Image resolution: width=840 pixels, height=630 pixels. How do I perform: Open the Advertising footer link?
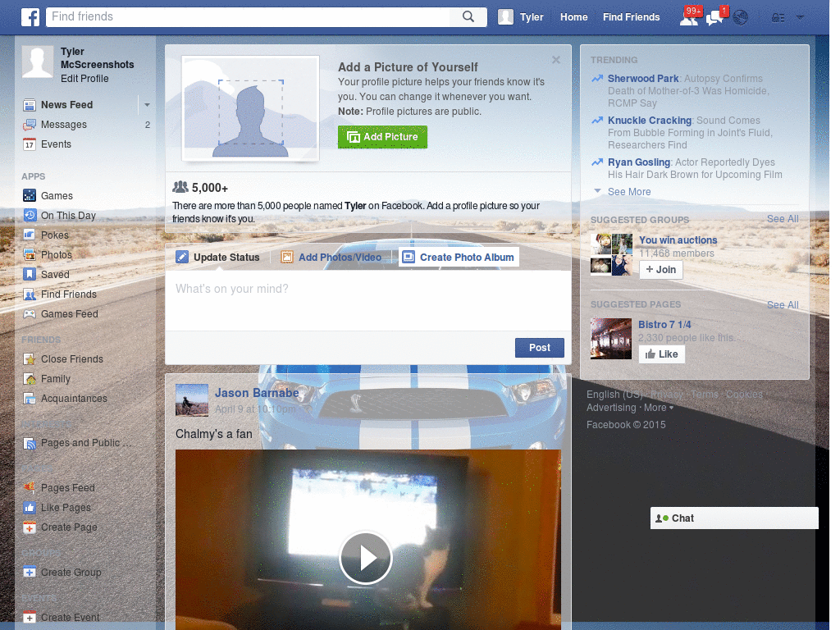(x=611, y=408)
